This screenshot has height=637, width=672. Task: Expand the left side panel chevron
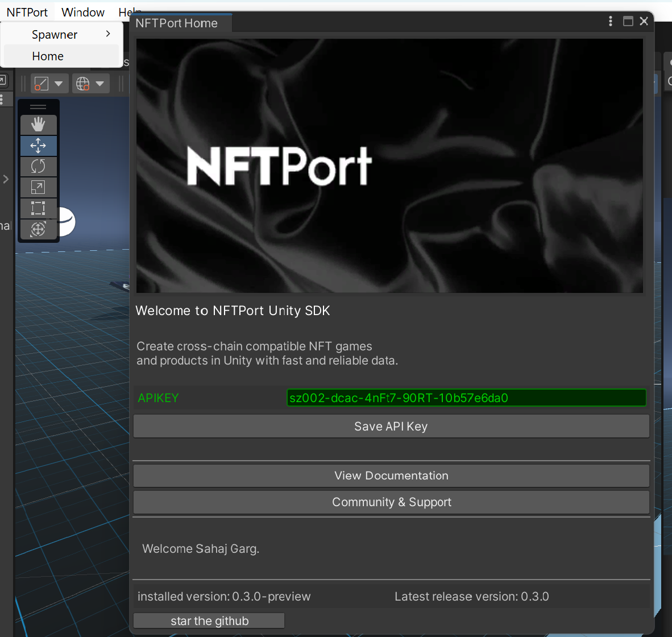tap(6, 179)
